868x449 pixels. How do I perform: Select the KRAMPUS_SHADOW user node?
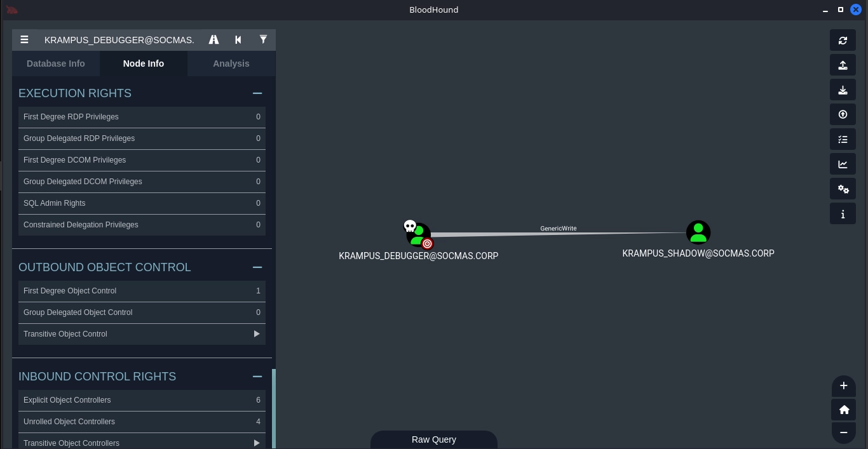[698, 232]
